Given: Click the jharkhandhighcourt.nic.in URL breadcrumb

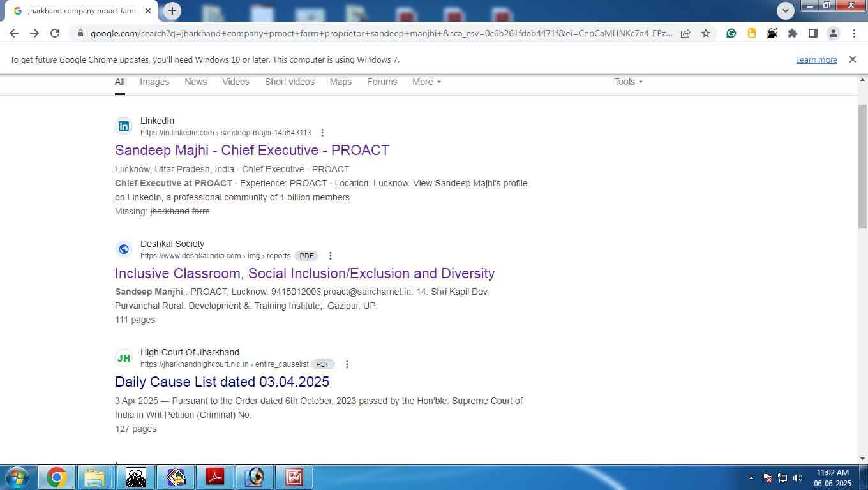Looking at the screenshot, I should (x=224, y=364).
